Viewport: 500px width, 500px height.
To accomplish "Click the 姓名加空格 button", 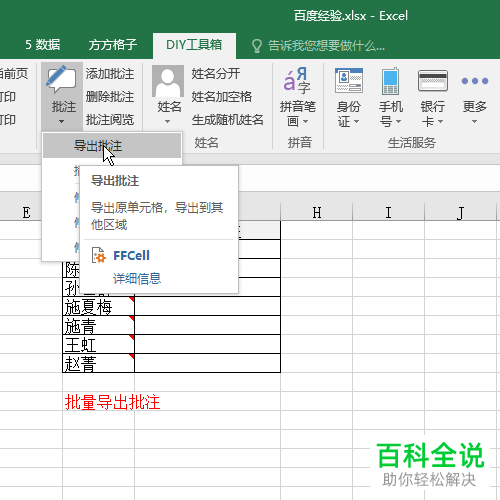I will point(222,97).
